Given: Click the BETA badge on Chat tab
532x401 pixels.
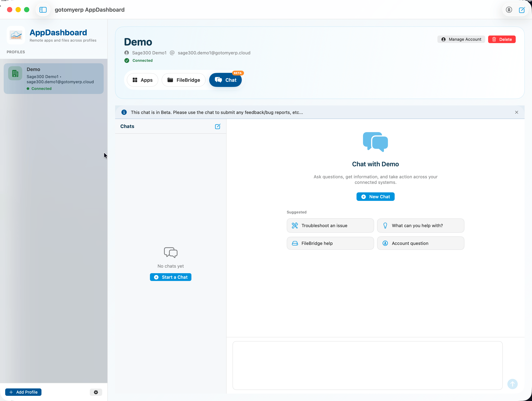Looking at the screenshot, I should 238,73.
